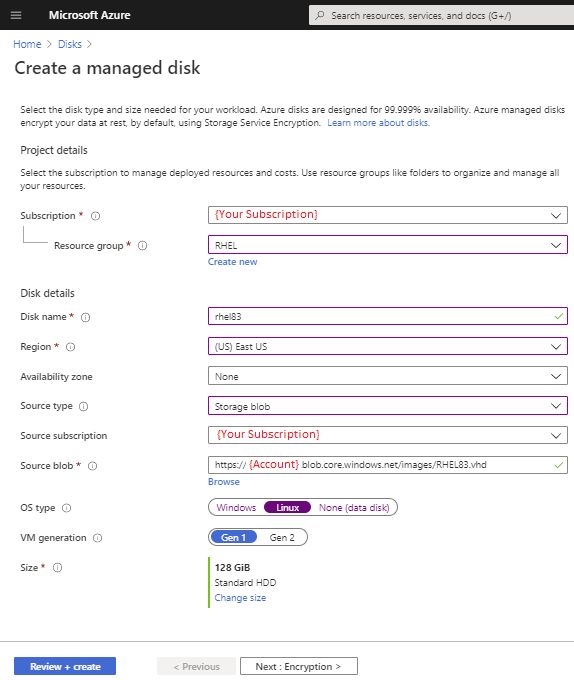Show info tooltip for Subscription
Screen dimensions: 574x680
[x=95, y=216]
